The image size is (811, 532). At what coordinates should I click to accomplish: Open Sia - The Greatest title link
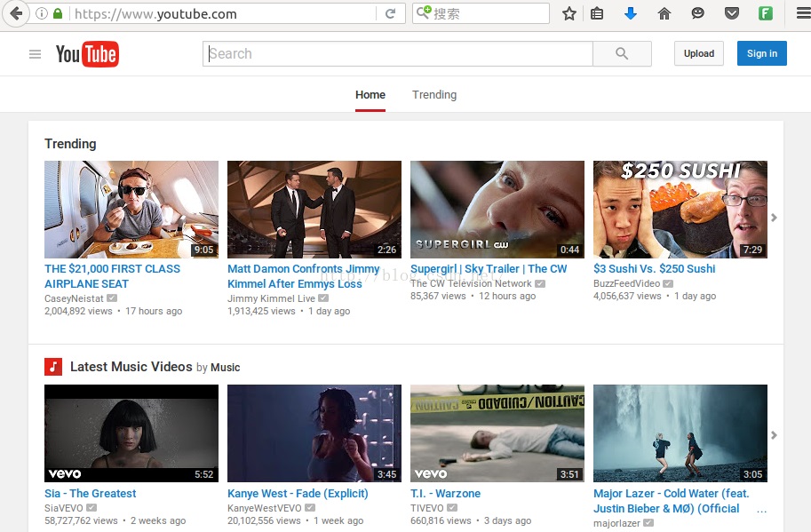(91, 493)
